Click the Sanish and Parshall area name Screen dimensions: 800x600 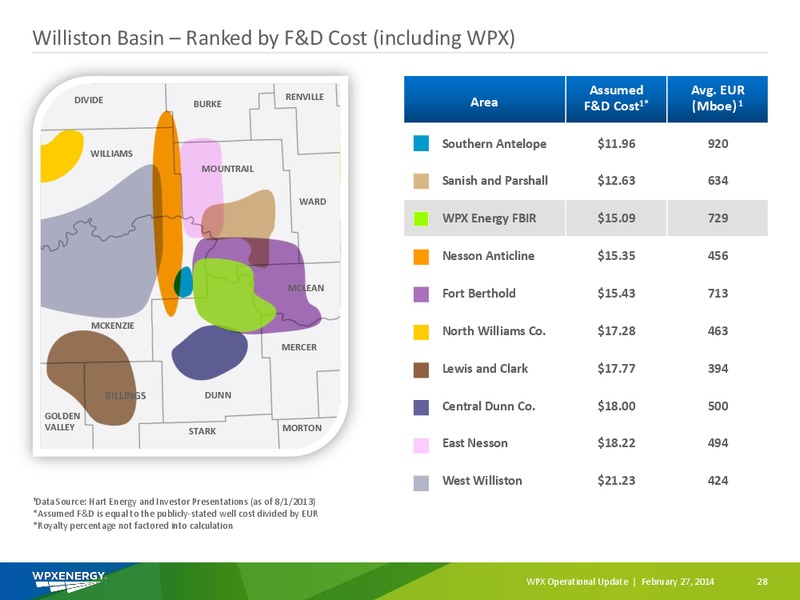coord(495,181)
